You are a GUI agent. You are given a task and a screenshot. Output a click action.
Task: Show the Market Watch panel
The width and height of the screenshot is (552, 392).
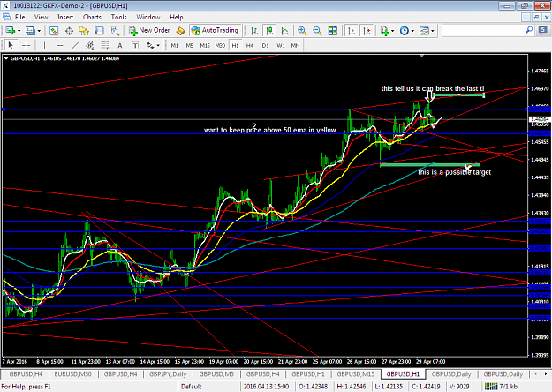54,31
